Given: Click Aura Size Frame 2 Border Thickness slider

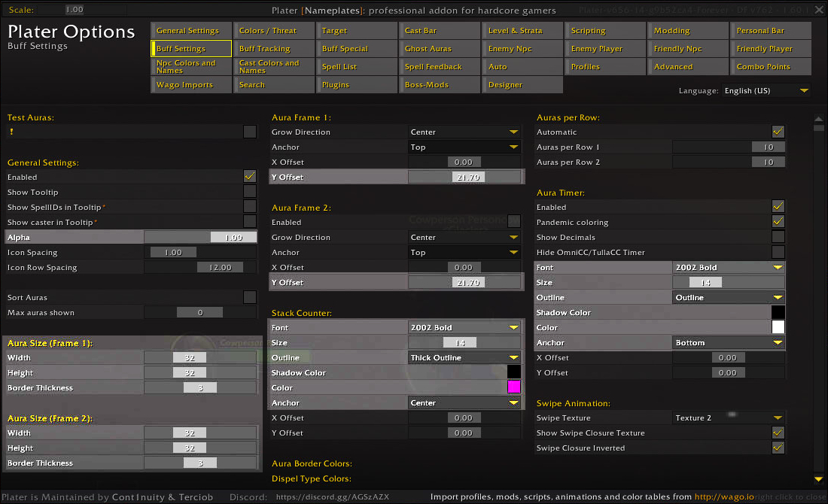Looking at the screenshot, I should 201,463.
